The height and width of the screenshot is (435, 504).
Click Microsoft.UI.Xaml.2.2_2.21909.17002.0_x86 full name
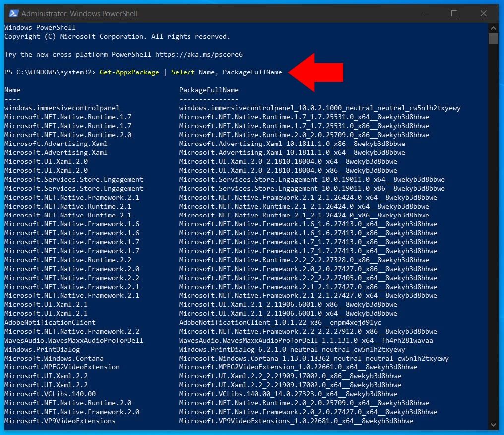pos(290,376)
